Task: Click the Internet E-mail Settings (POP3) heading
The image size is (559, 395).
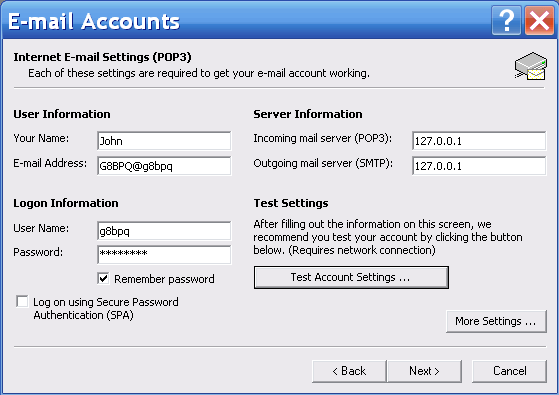Action: [102, 57]
